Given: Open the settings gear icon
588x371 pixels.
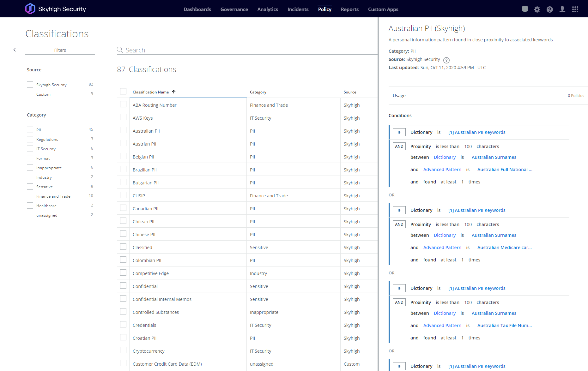Looking at the screenshot, I should point(537,9).
